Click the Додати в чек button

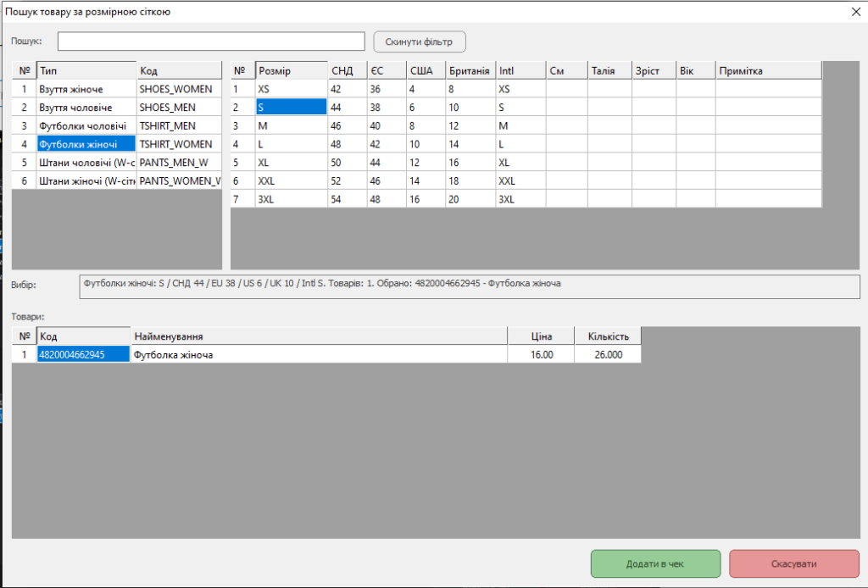pos(655,563)
